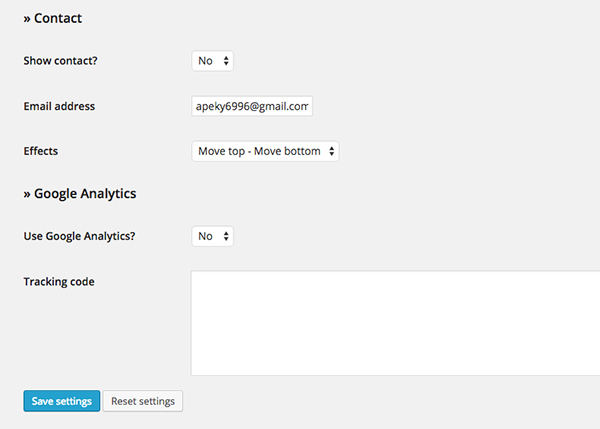Click inside the Tracking code text area
Image resolution: width=600 pixels, height=429 pixels.
395,323
